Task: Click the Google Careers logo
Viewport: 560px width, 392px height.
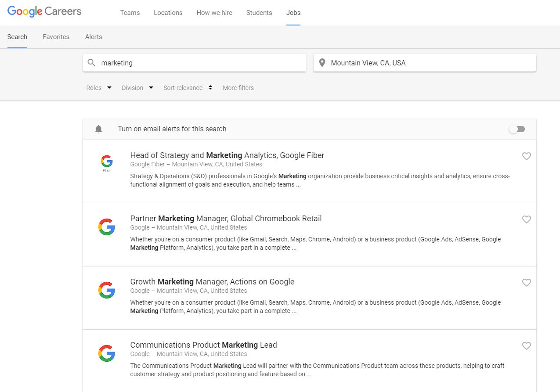Action: click(x=44, y=12)
